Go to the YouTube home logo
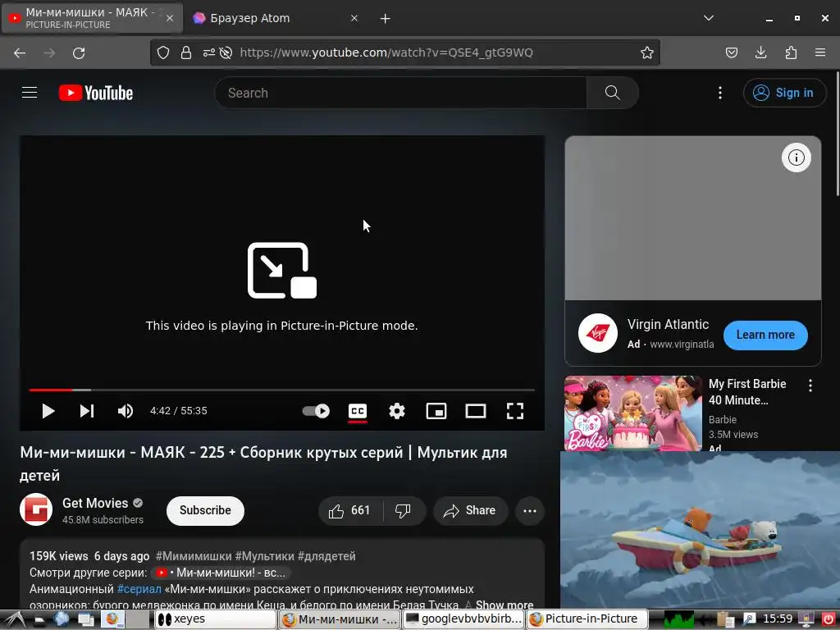The width and height of the screenshot is (840, 630). [96, 93]
